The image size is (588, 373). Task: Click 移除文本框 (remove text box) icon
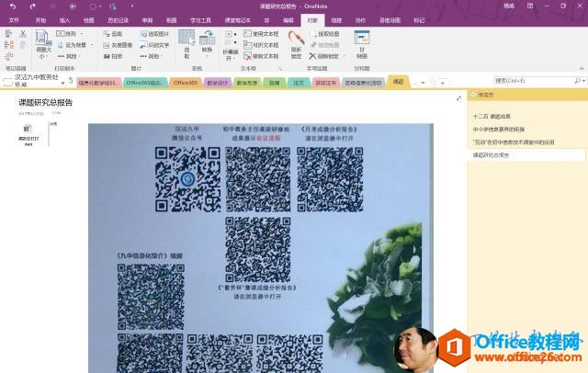point(247,55)
